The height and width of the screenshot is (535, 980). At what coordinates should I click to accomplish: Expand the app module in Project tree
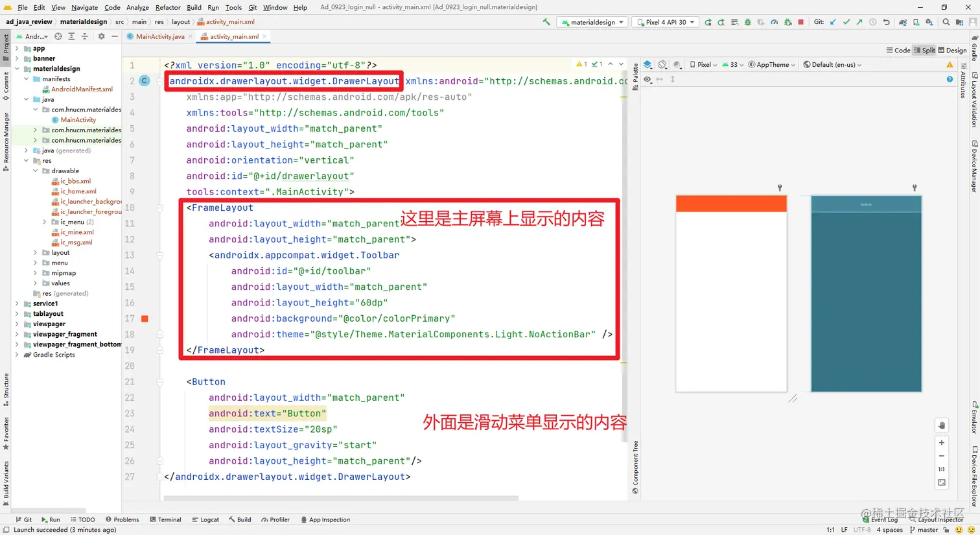click(x=17, y=49)
